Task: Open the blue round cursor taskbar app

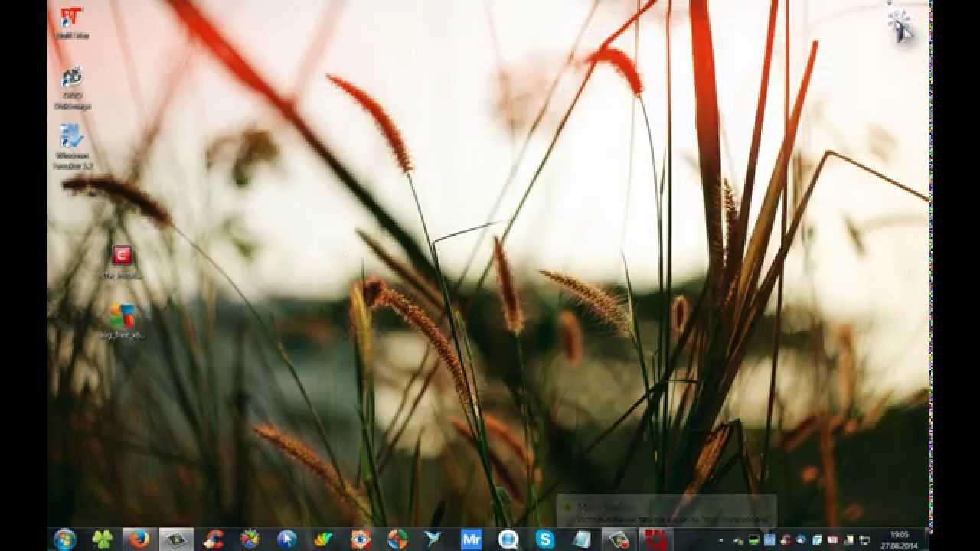Action: click(286, 540)
